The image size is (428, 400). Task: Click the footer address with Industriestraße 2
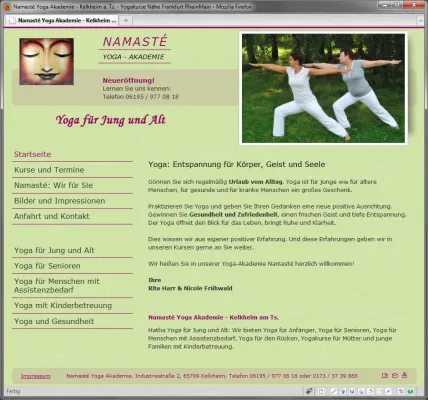point(212,376)
